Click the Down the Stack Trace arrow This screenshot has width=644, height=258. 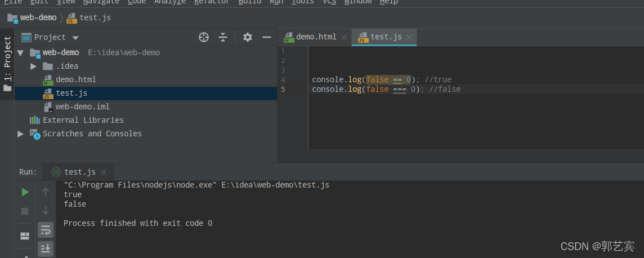(46, 211)
